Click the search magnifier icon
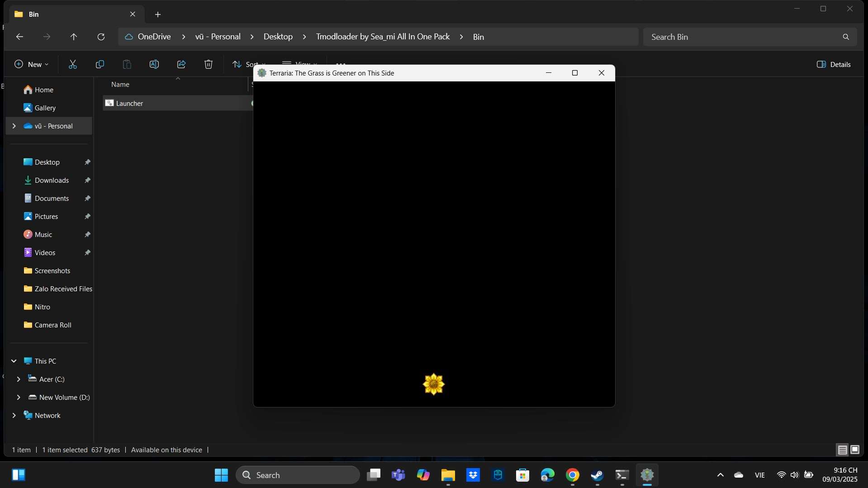The width and height of the screenshot is (868, 488). point(846,37)
